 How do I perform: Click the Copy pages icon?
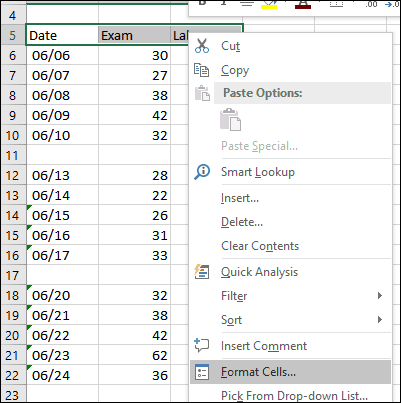pyautogui.click(x=202, y=70)
